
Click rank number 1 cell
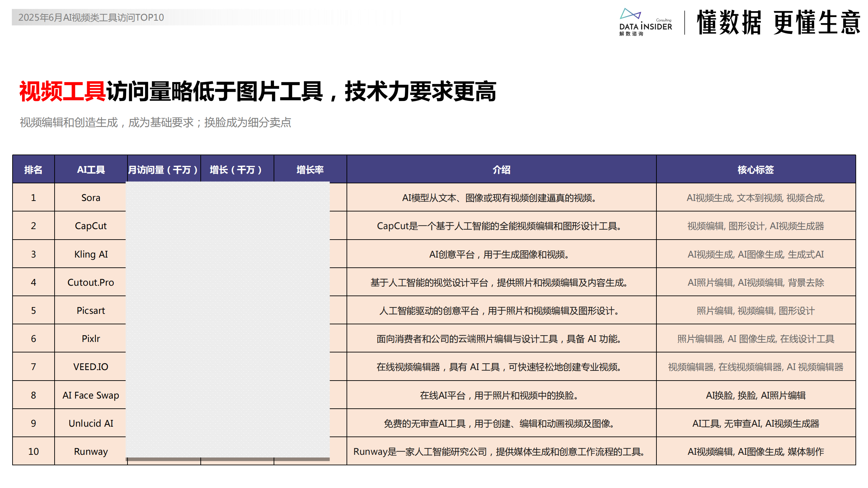pyautogui.click(x=33, y=198)
